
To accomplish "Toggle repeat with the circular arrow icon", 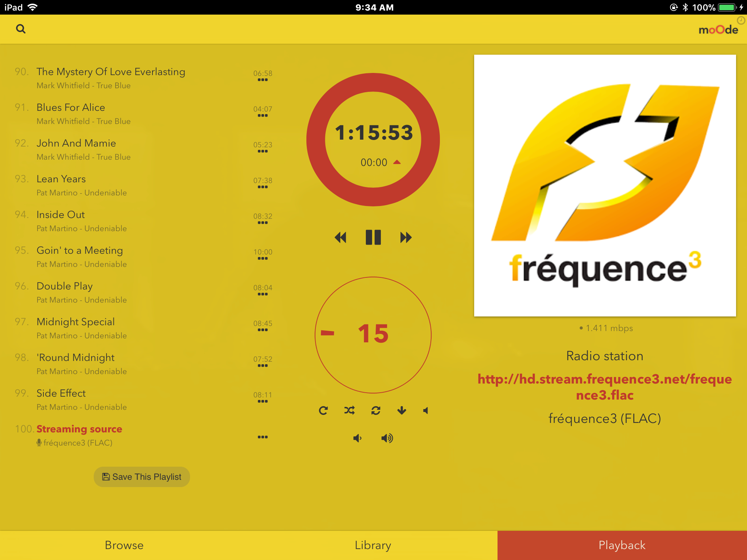I will (x=323, y=411).
